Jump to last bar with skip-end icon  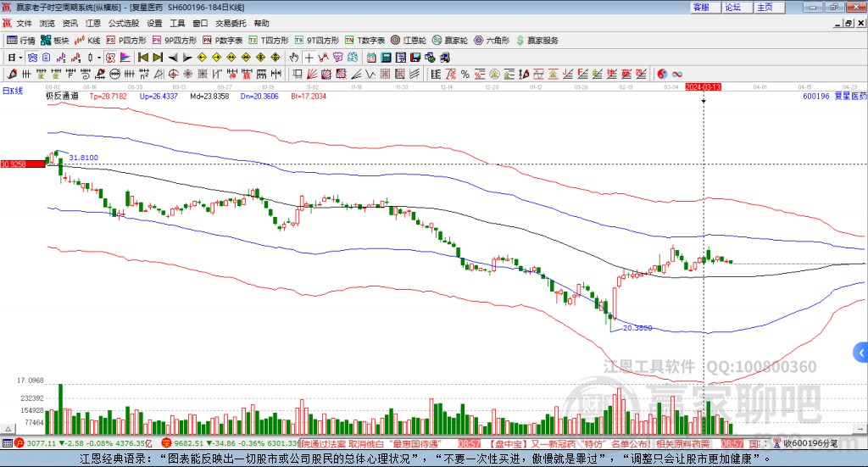click(x=158, y=58)
